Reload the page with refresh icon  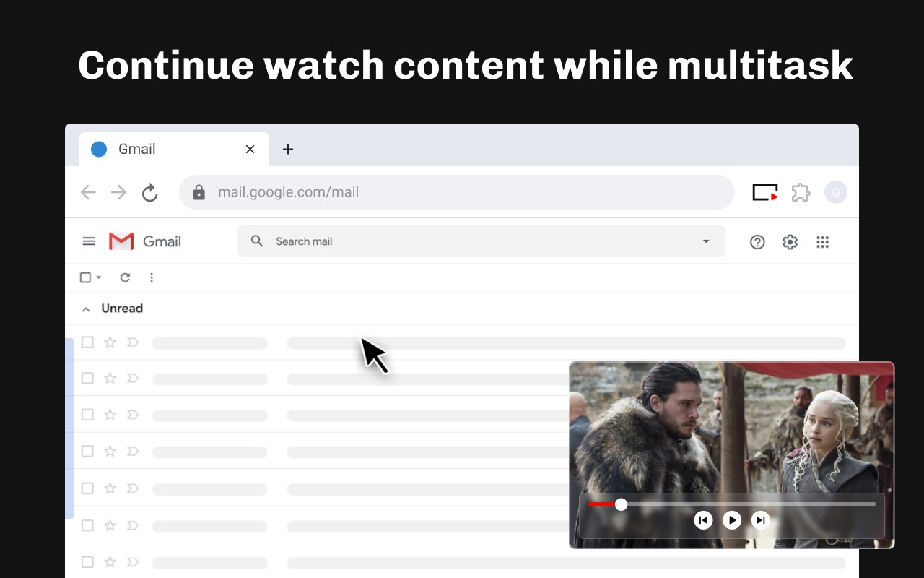tap(149, 192)
